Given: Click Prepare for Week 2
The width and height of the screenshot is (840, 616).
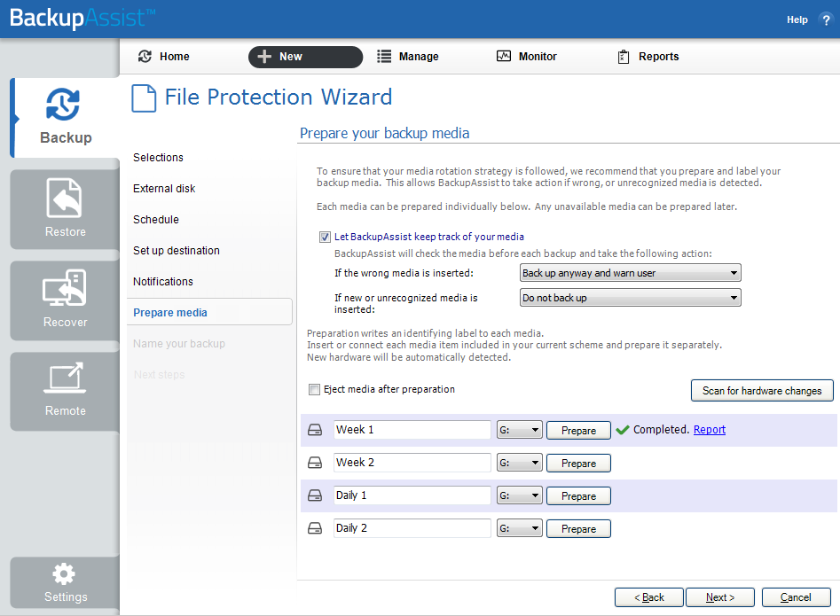Looking at the screenshot, I should tap(578, 464).
